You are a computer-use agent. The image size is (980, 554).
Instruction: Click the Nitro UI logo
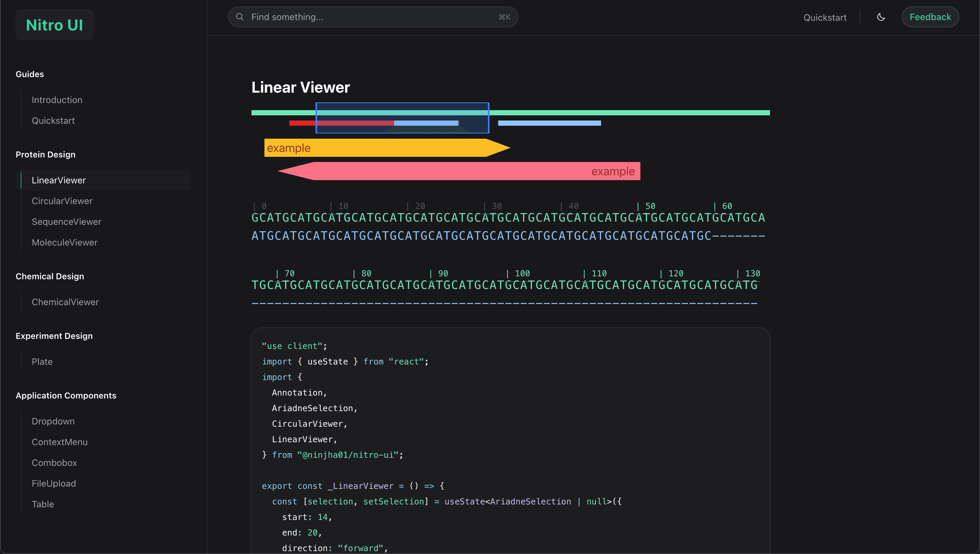click(54, 25)
